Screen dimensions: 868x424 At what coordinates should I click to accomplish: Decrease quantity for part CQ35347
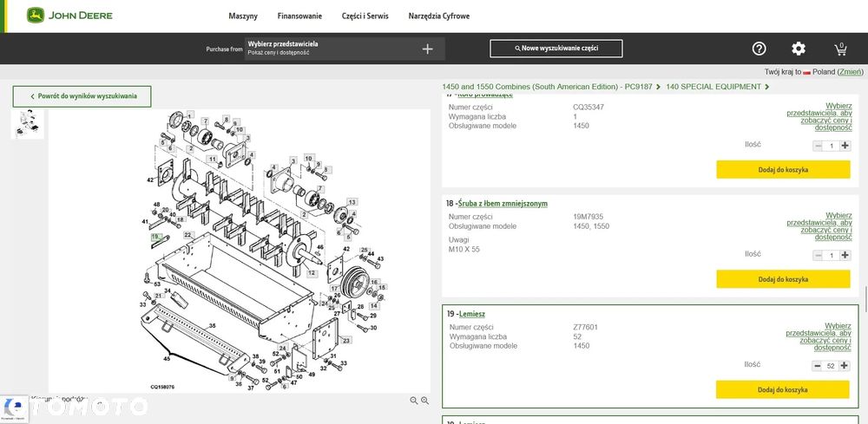(x=818, y=146)
